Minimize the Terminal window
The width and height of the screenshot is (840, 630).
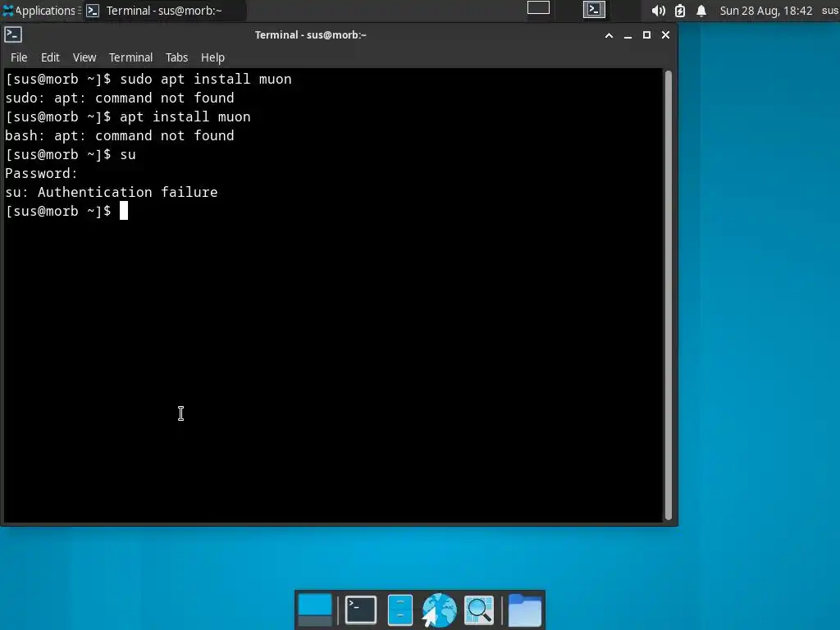point(628,35)
